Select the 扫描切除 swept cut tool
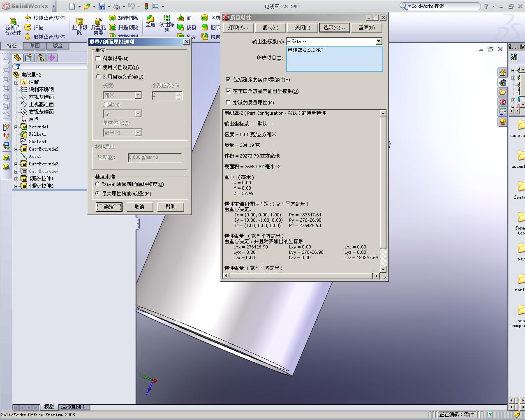Screen dimensions: 525x420 tap(123, 27)
